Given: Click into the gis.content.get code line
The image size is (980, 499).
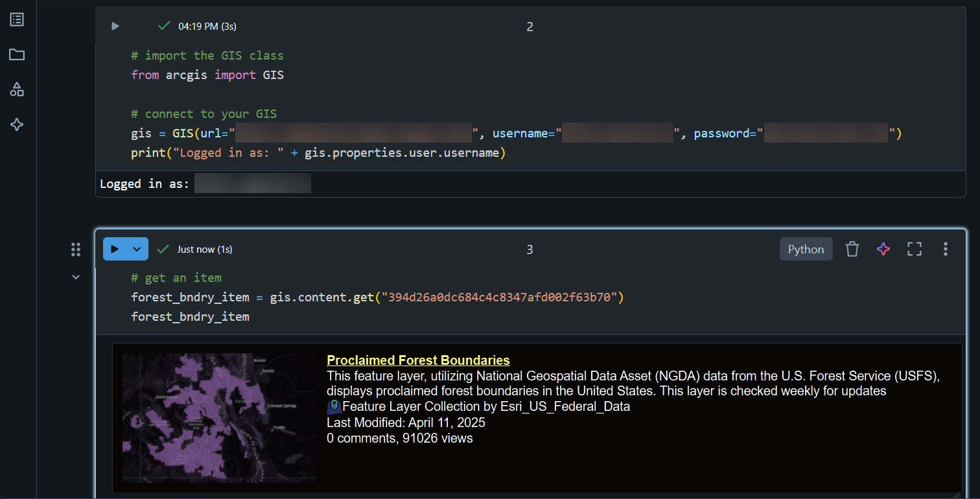Looking at the screenshot, I should [x=377, y=297].
